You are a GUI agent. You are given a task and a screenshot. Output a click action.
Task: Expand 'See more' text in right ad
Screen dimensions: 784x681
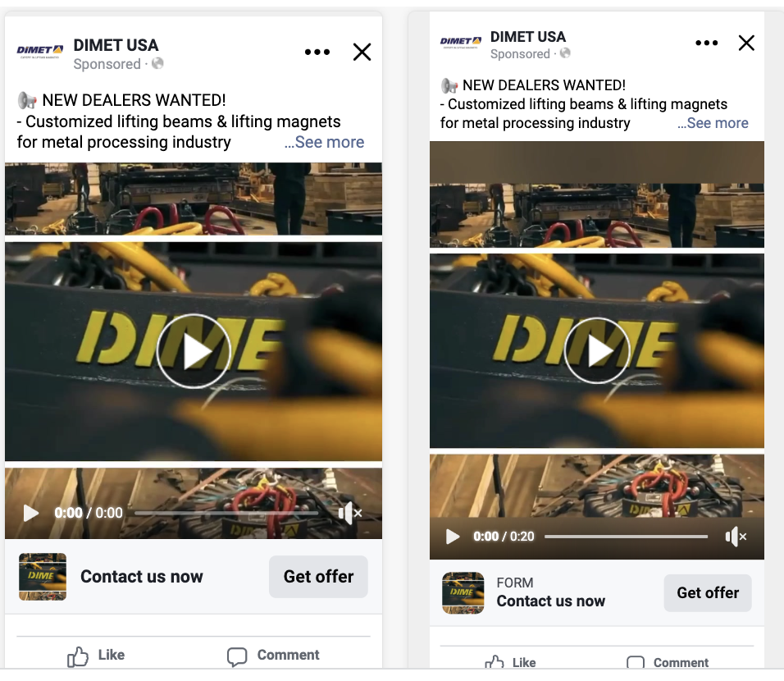[713, 123]
